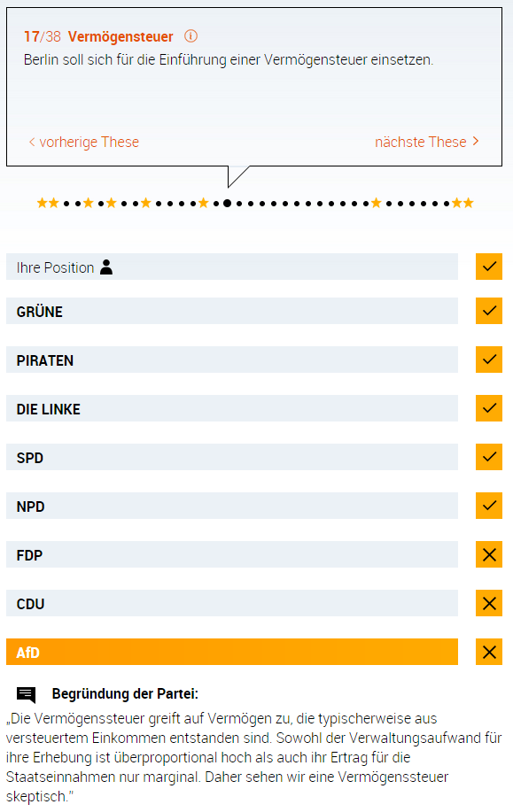Click the speech bubble icon by Begründung der Partei
513x812 pixels.
(x=26, y=694)
